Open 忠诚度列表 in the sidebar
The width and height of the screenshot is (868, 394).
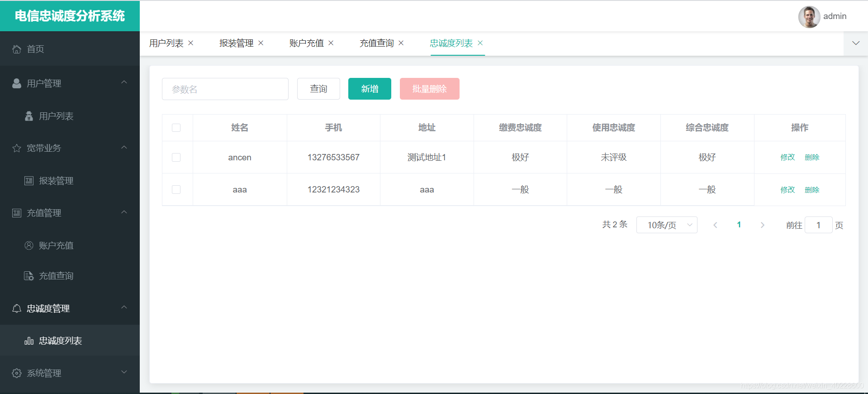(x=70, y=341)
